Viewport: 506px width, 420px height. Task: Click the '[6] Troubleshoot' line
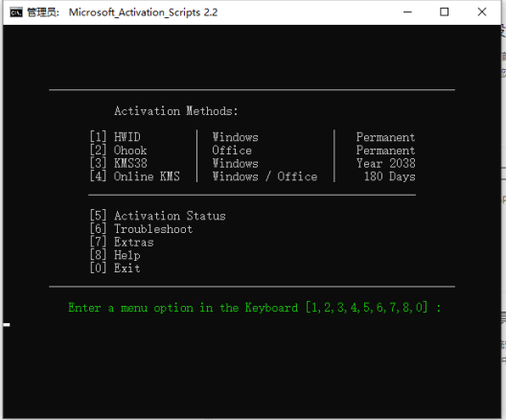[x=141, y=228]
